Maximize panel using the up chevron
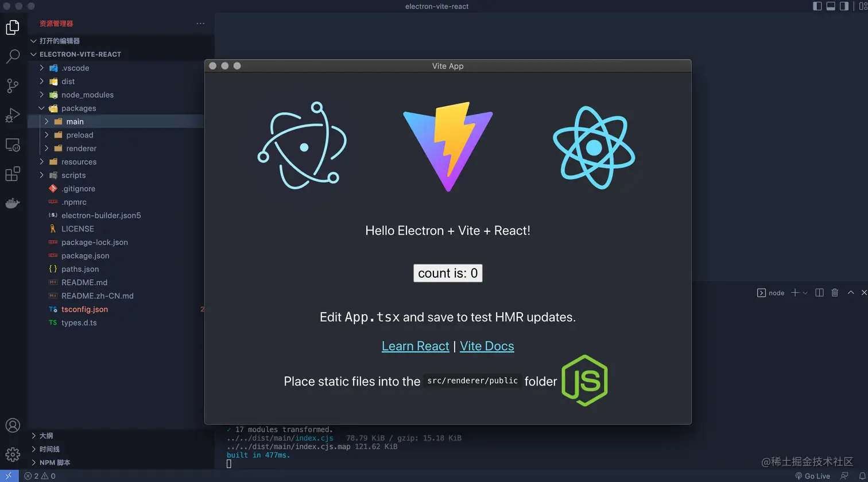Viewport: 868px width, 482px height. click(x=851, y=293)
